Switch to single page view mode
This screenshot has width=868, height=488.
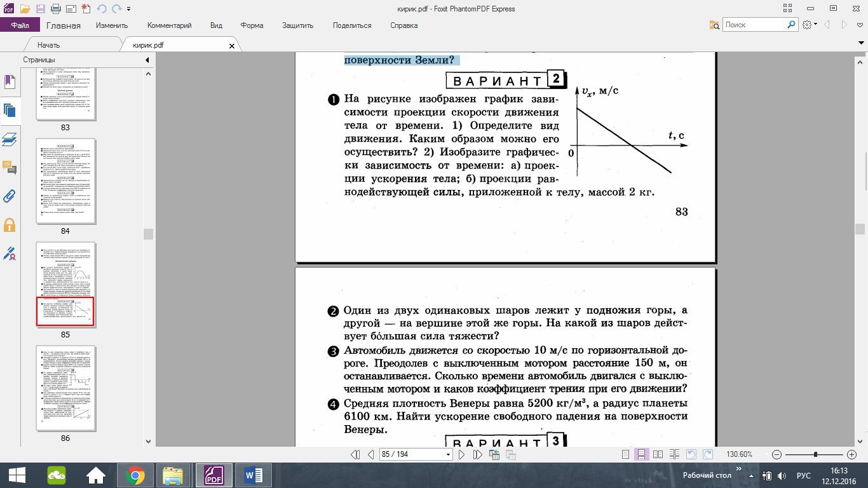626,454
